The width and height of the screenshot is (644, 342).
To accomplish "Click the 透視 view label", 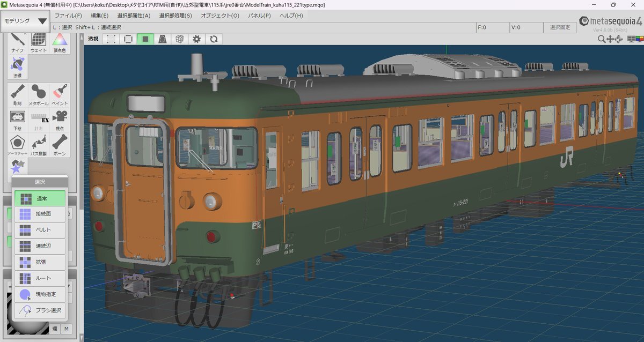I will 93,39.
